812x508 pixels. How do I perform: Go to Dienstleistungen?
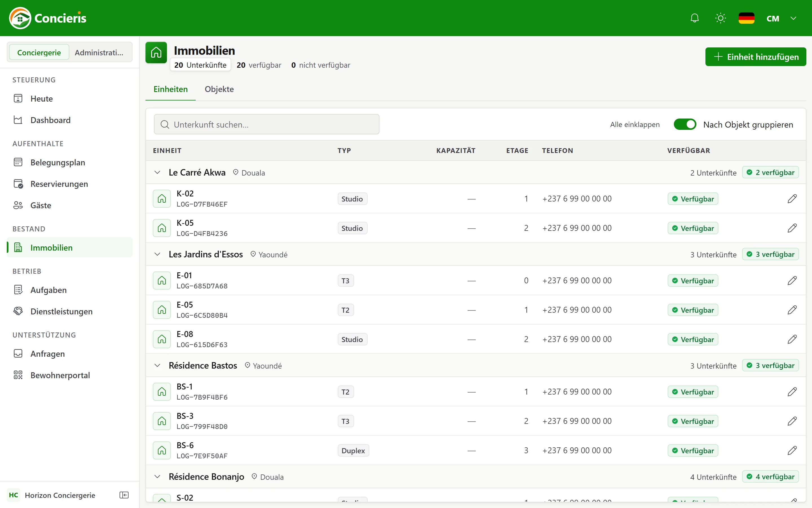(x=69, y=311)
